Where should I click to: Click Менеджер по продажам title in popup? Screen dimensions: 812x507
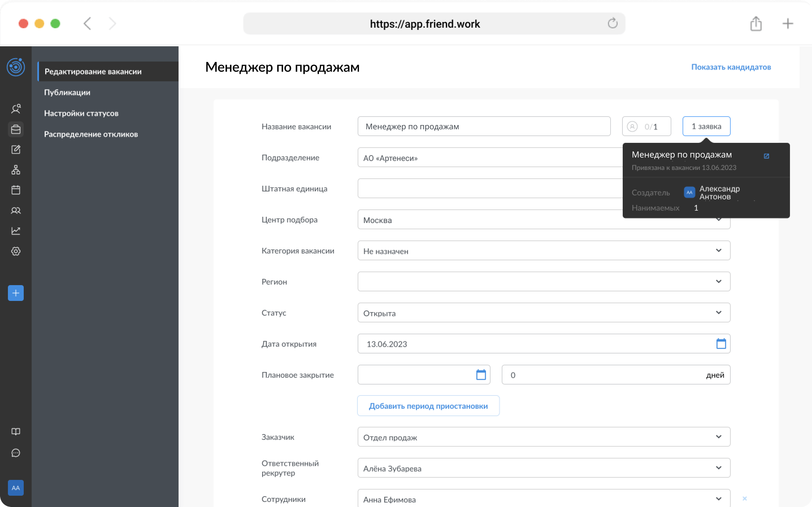(x=681, y=155)
